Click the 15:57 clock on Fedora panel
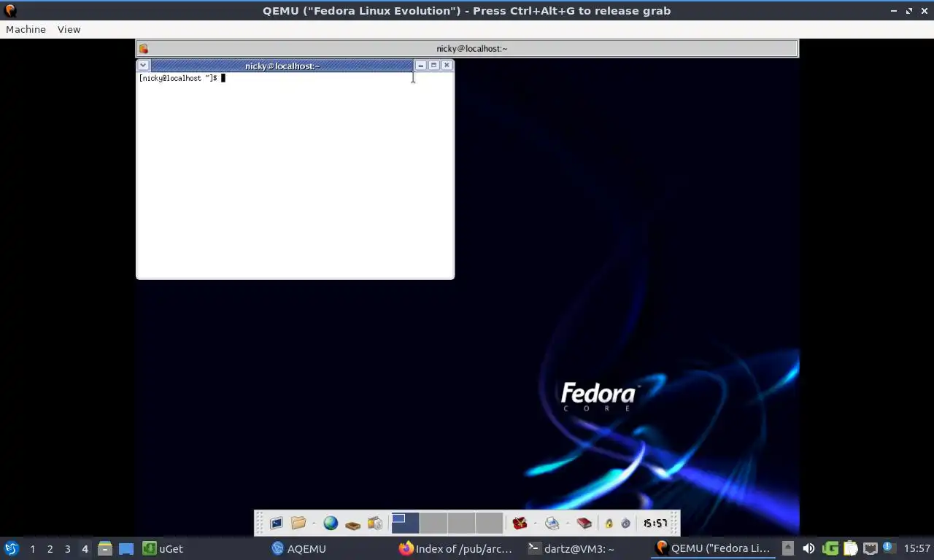Image resolution: width=934 pixels, height=560 pixels. tap(655, 524)
